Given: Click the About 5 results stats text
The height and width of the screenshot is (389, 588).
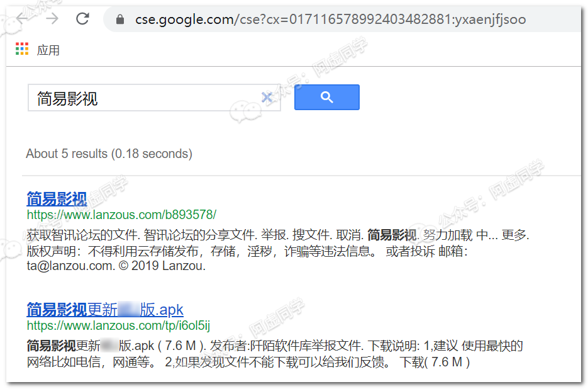Looking at the screenshot, I should click(x=109, y=154).
